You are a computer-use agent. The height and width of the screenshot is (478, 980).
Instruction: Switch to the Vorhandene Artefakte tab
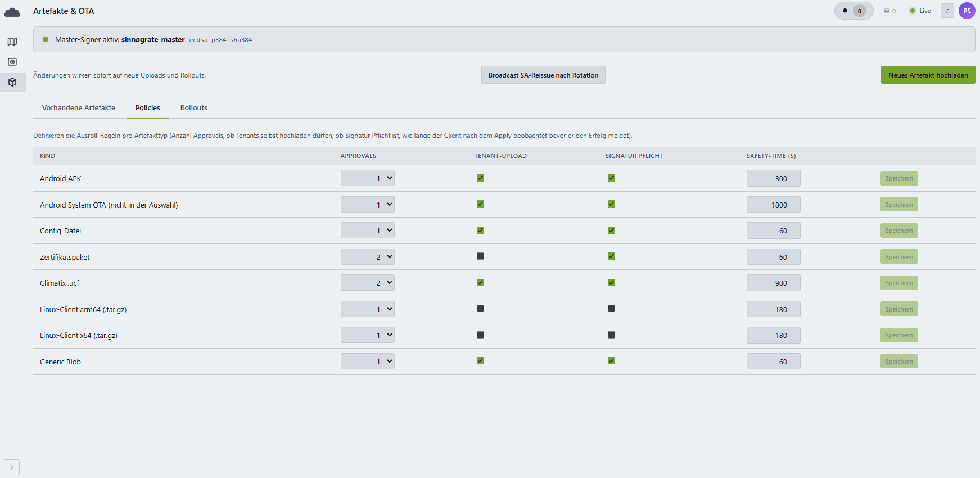79,107
